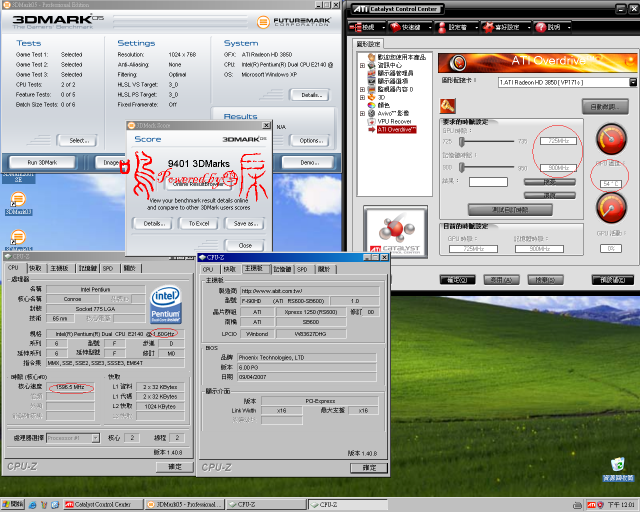640x512 pixels.
Task: Click the Demo... button
Action: tap(310, 162)
